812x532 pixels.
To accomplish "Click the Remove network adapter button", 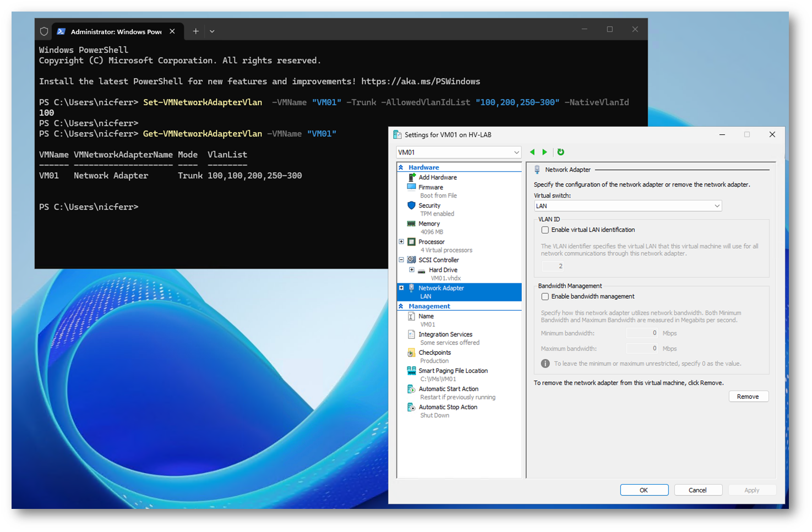I will [x=748, y=397].
